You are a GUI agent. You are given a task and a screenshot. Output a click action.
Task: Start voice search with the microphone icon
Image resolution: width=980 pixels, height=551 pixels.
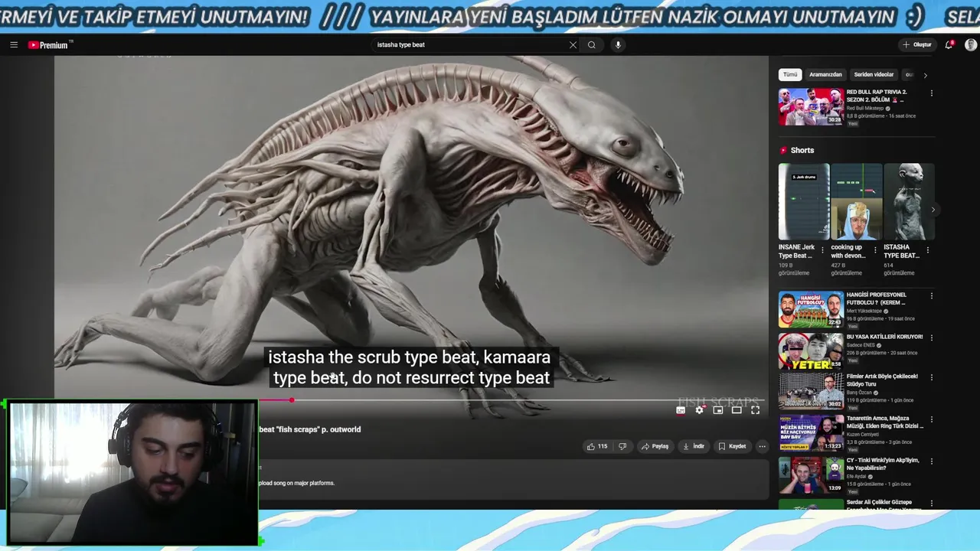click(618, 45)
